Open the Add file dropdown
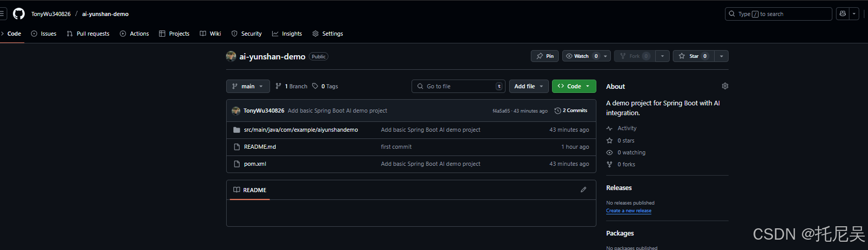 [528, 86]
